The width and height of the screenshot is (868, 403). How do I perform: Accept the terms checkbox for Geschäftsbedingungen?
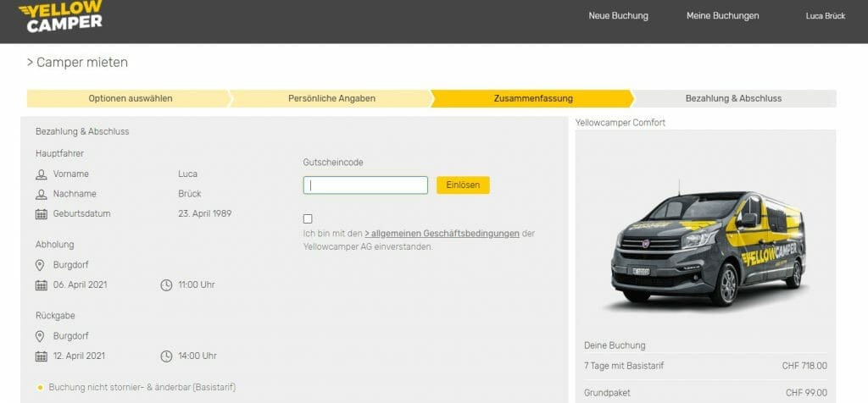[x=308, y=219]
